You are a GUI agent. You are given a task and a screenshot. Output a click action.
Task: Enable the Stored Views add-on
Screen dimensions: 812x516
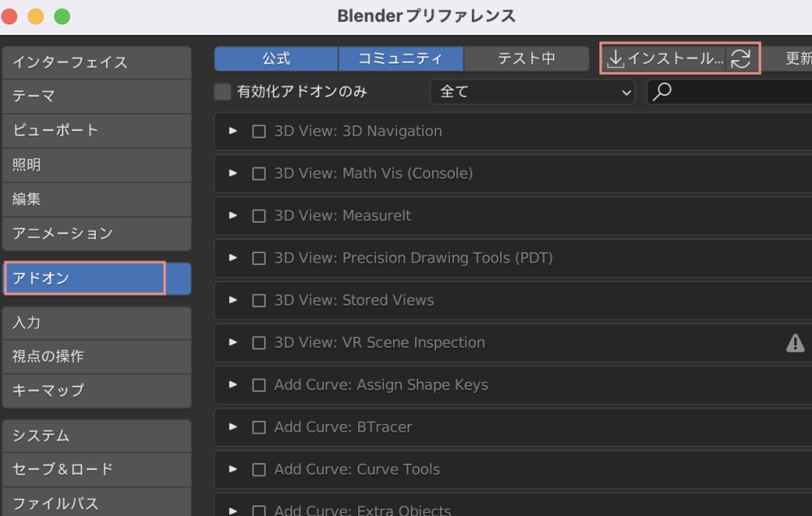pyautogui.click(x=259, y=300)
